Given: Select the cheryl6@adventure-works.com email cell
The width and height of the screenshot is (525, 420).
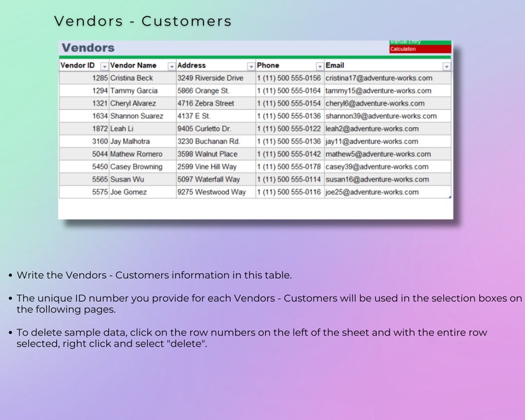Looking at the screenshot, I should 387,103.
